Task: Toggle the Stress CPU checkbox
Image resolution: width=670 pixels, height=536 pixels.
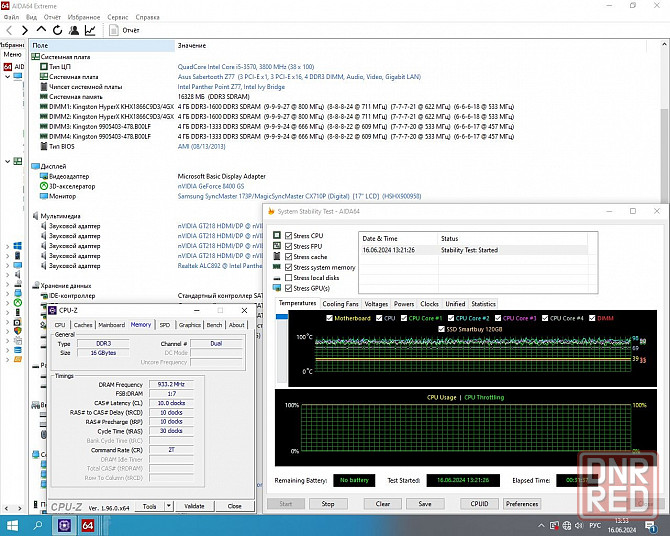Action: pos(288,236)
